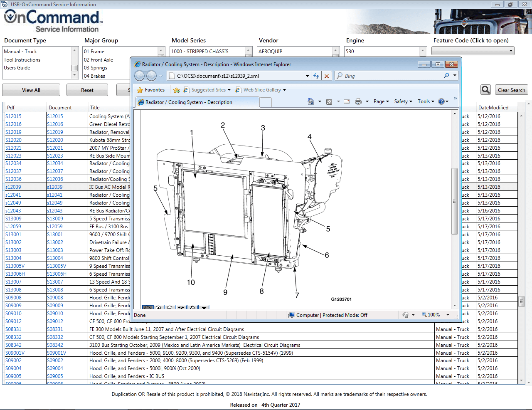Click the RSS feeds icon

[329, 101]
